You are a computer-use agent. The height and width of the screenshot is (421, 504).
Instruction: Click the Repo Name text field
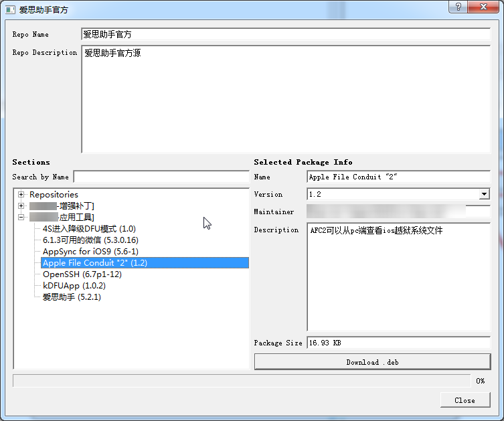coord(286,34)
